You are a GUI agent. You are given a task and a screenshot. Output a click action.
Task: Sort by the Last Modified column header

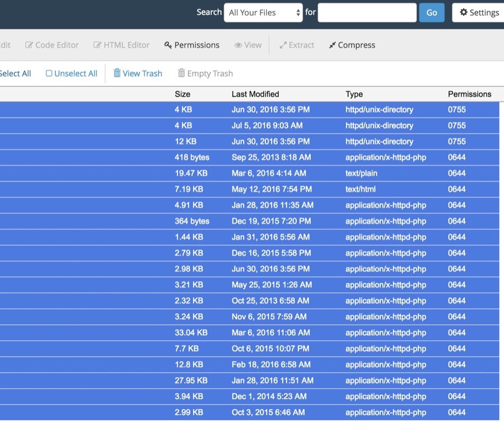(255, 94)
